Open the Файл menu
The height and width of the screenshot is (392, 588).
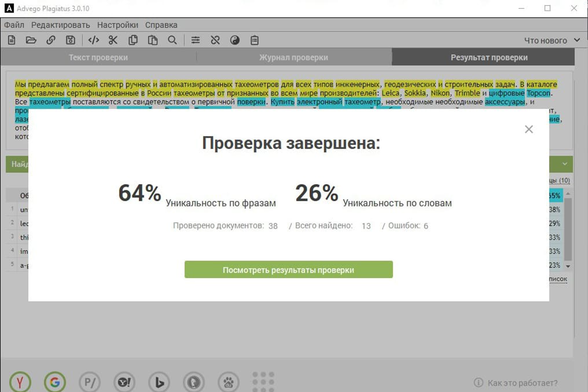pos(14,25)
